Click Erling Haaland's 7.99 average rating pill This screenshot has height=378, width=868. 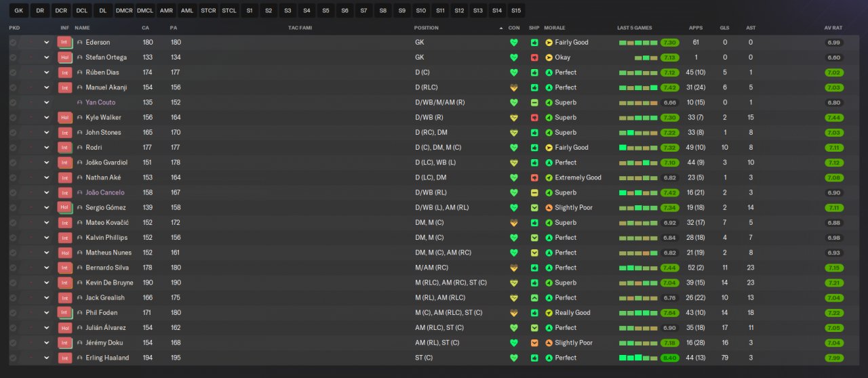tap(834, 358)
